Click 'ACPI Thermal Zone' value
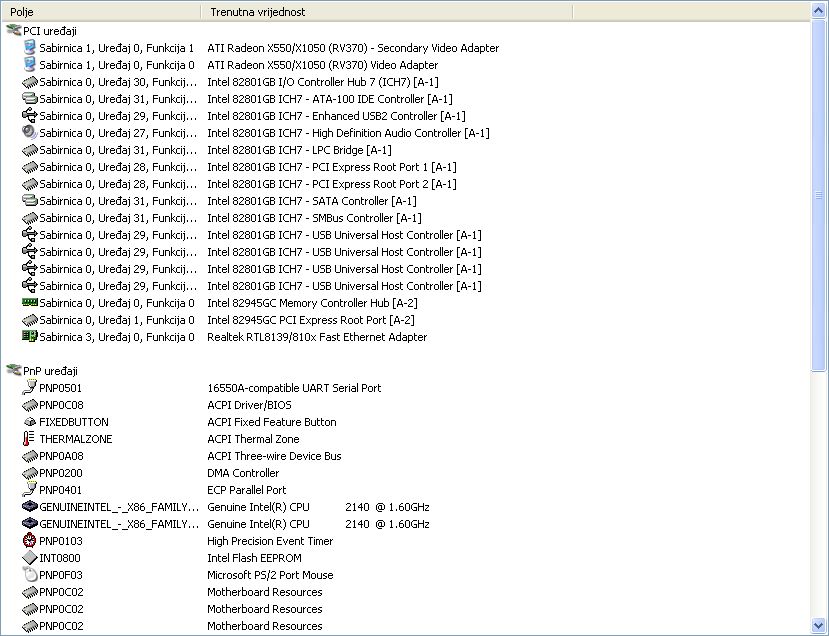The width and height of the screenshot is (829, 636). (253, 439)
